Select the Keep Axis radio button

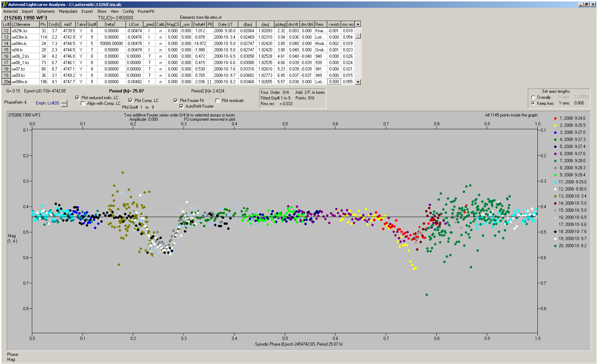pos(533,103)
